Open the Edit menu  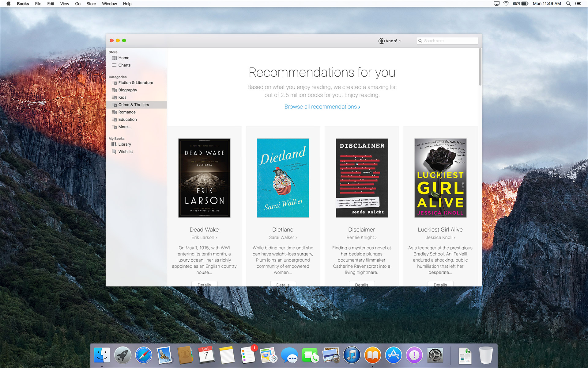51,4
